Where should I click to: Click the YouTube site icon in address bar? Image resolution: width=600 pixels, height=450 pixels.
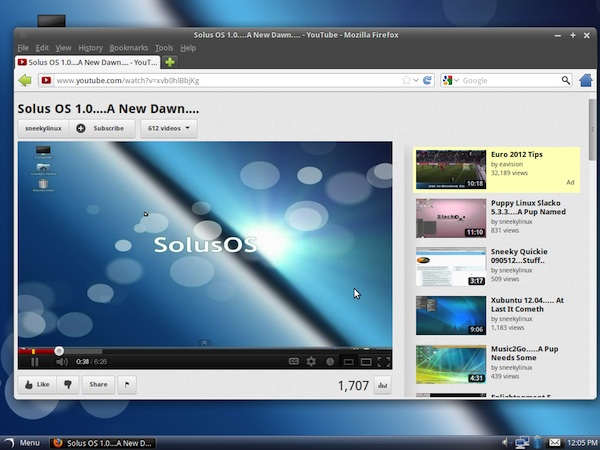click(x=46, y=80)
